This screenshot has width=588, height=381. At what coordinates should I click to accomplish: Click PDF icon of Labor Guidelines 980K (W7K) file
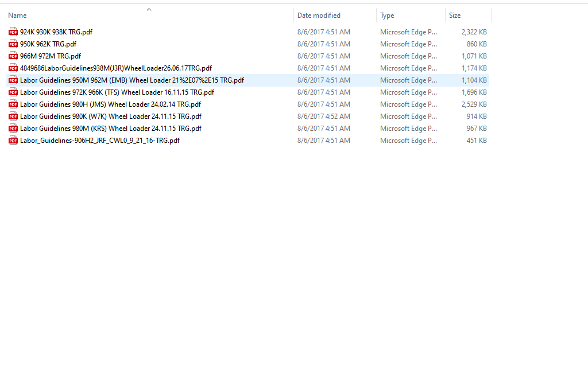pos(13,116)
